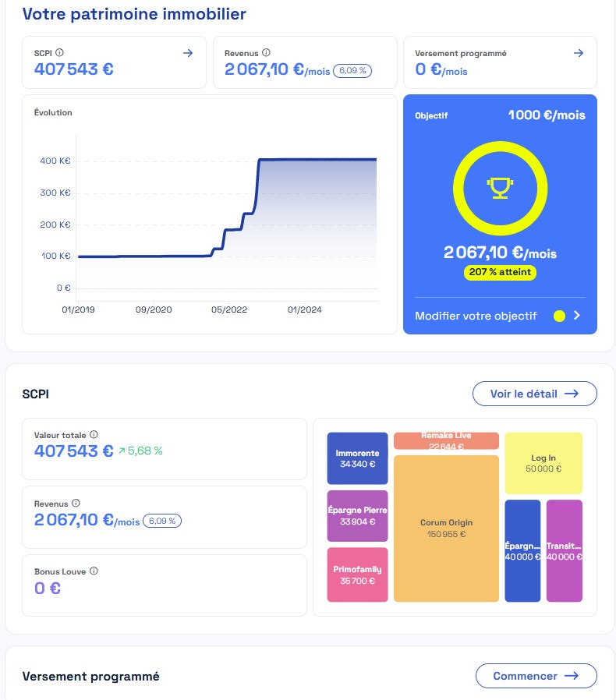Click Votre patrimoine immobilier heading

[x=134, y=14]
